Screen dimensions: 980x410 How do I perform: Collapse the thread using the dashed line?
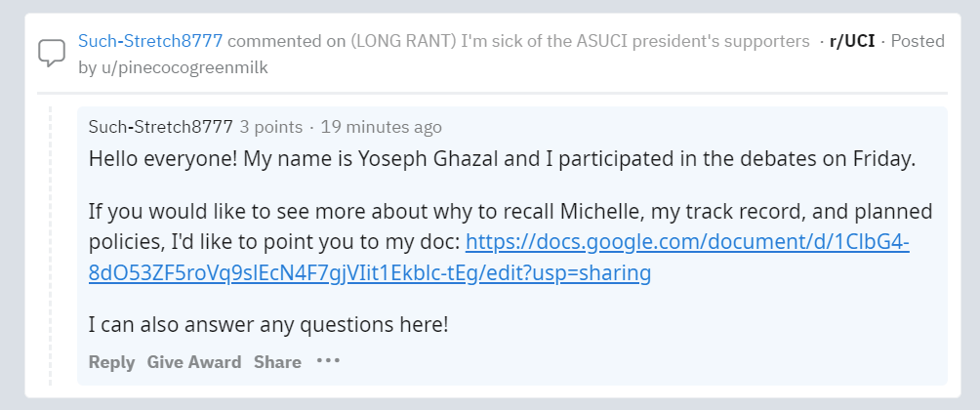pyautogui.click(x=50, y=244)
